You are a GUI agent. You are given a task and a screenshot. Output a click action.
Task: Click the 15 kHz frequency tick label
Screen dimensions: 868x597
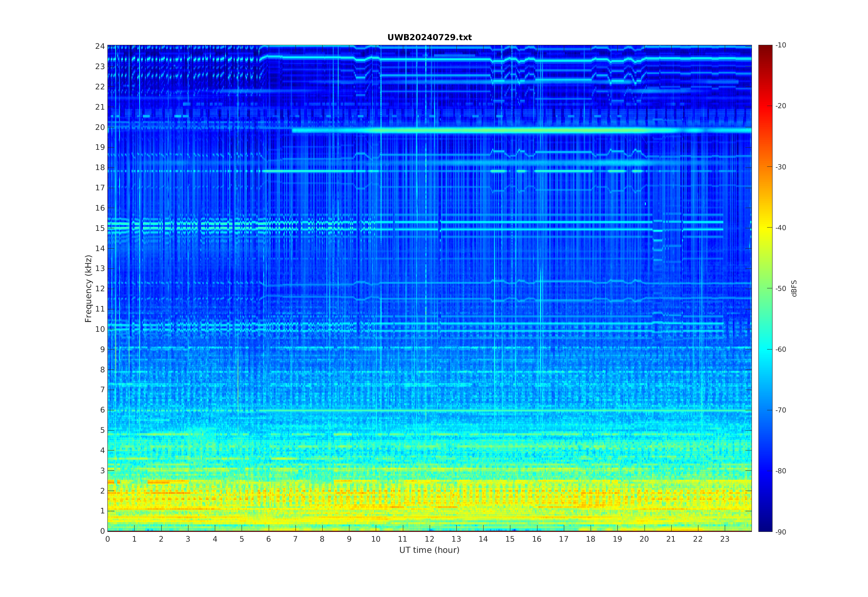tap(100, 228)
